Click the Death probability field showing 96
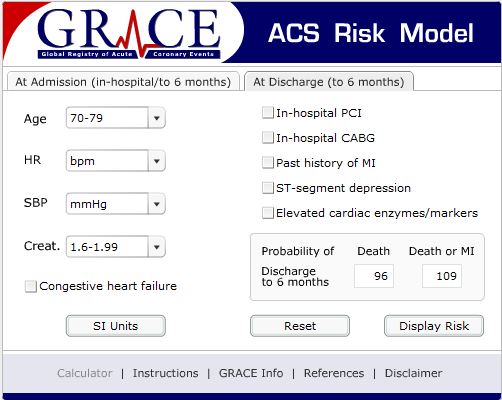Viewport: 502px width, 400px height. pyautogui.click(x=374, y=276)
